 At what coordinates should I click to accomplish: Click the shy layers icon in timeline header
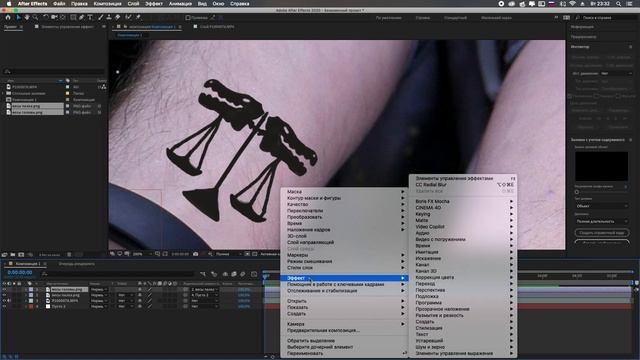click(x=225, y=274)
